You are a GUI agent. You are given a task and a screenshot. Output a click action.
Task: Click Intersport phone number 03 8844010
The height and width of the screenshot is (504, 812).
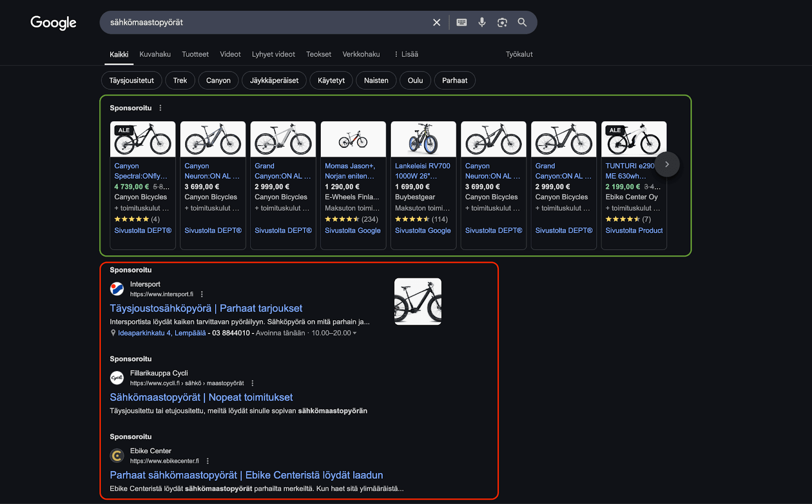231,333
